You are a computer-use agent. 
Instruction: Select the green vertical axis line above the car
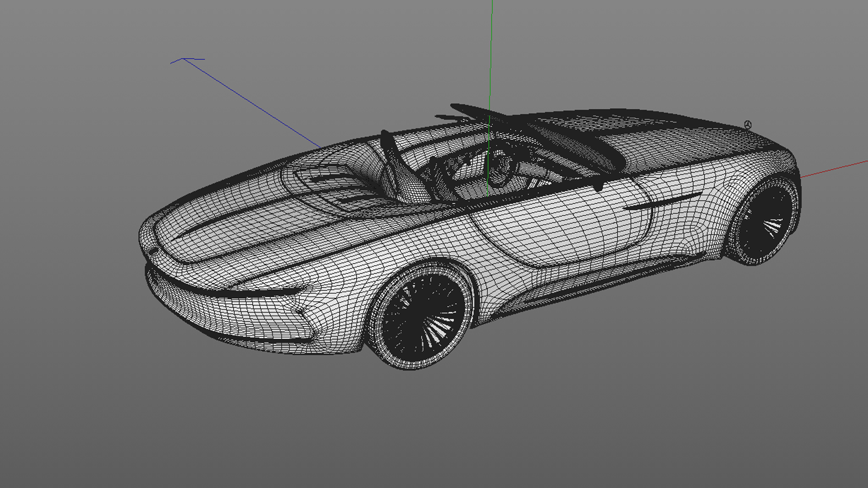pyautogui.click(x=491, y=54)
